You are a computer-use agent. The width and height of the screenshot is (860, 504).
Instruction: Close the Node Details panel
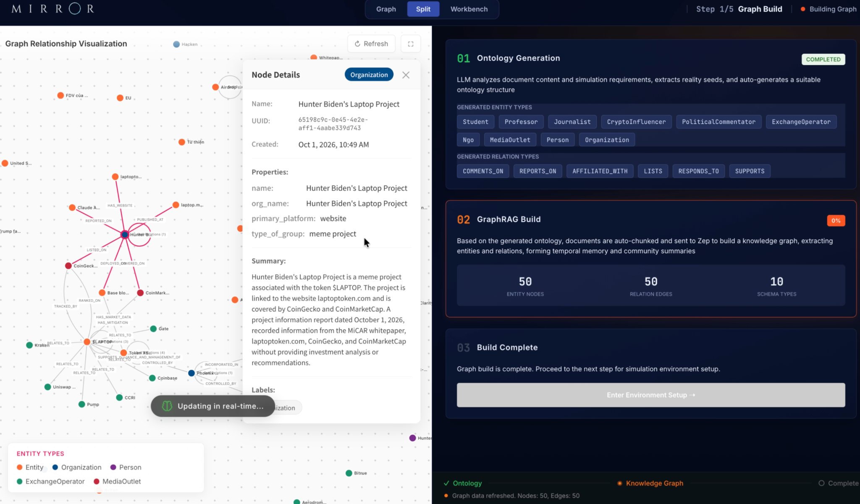[406, 75]
